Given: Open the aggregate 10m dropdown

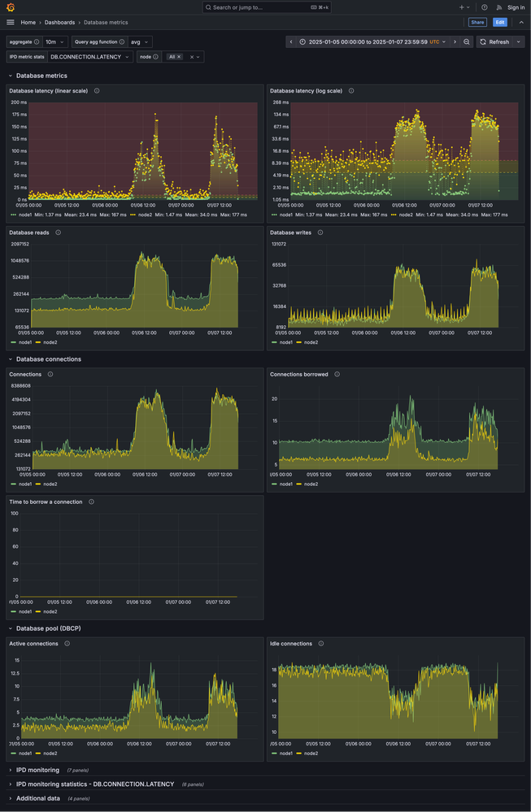Looking at the screenshot, I should 55,42.
